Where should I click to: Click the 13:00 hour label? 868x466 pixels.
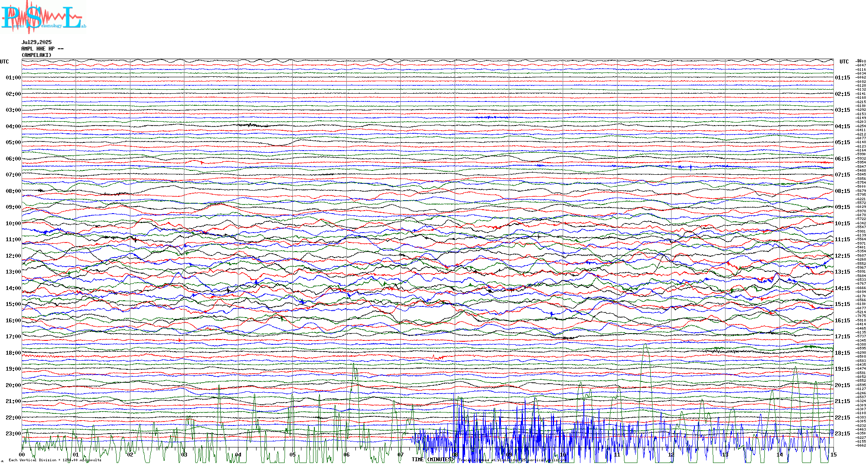pos(13,272)
